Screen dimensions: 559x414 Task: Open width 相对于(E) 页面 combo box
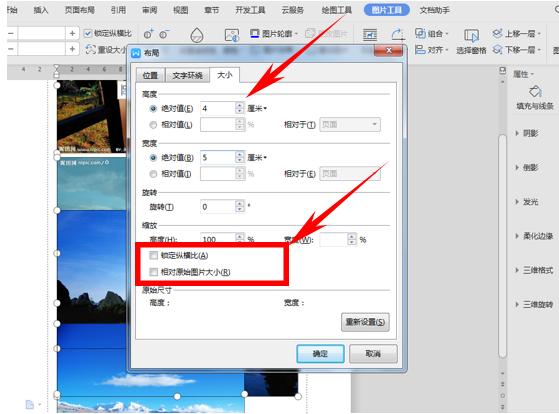tap(350, 174)
